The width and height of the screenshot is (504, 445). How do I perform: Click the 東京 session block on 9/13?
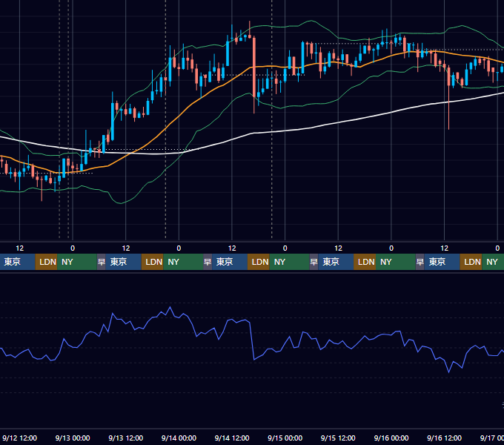pyautogui.click(x=124, y=262)
